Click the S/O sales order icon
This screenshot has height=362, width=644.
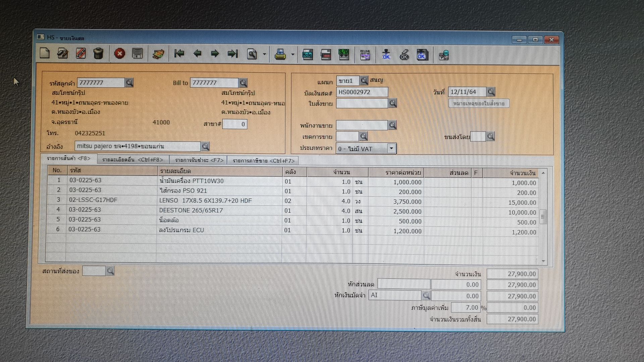(344, 54)
